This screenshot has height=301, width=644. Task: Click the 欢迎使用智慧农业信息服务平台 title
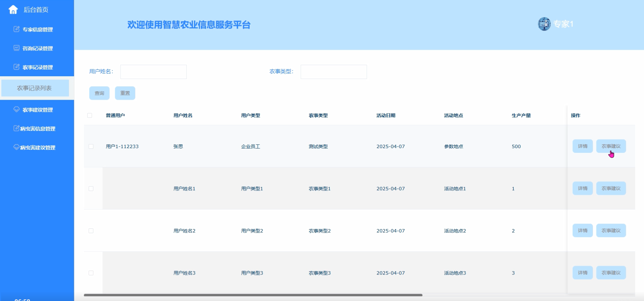pos(189,25)
